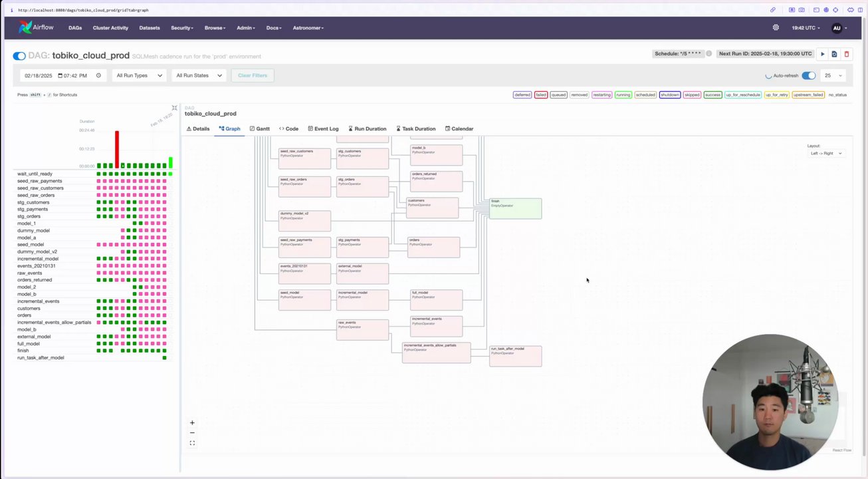868x479 pixels.
Task: Filter by the running status badge
Action: (x=623, y=94)
